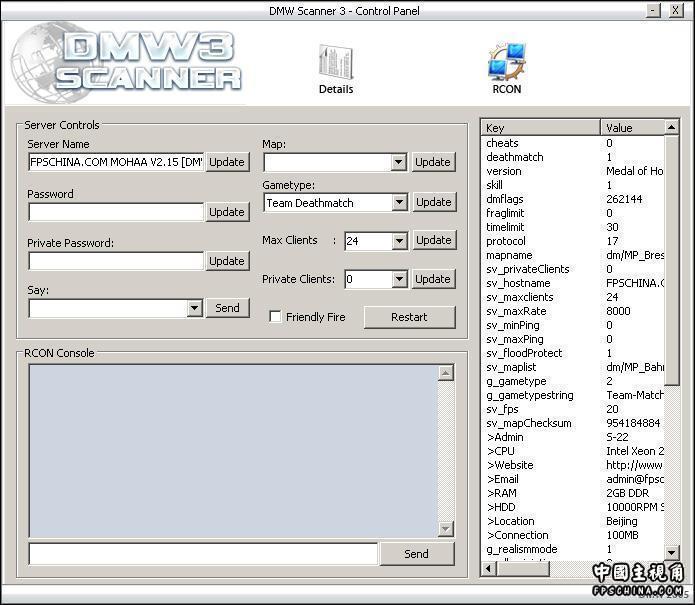Select the >Email row
The height and width of the screenshot is (605, 695).
(x=573, y=480)
